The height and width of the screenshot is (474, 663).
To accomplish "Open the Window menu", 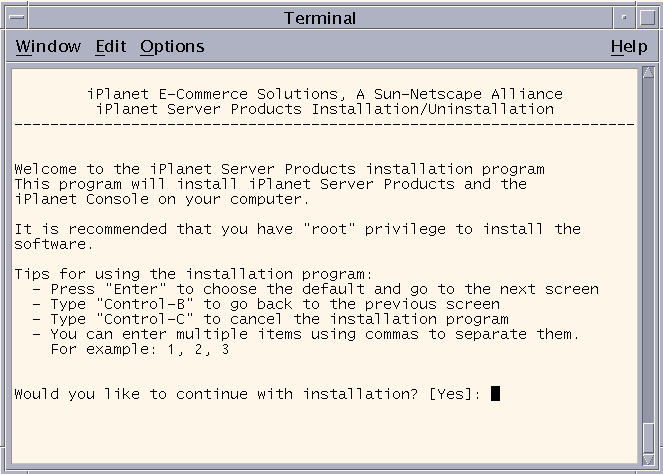I will (x=48, y=46).
